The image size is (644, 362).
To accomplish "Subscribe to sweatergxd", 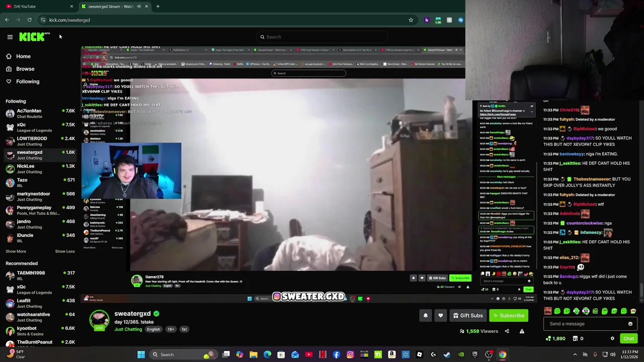I will (x=508, y=316).
